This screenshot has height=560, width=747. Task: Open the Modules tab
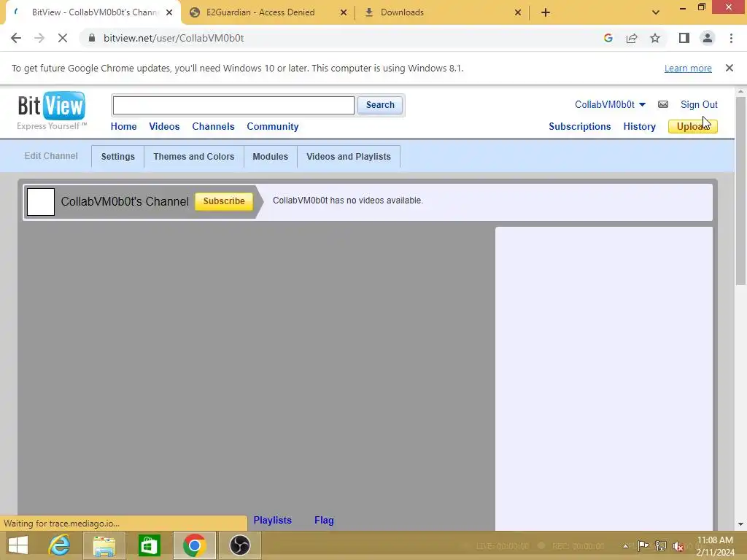point(270,157)
